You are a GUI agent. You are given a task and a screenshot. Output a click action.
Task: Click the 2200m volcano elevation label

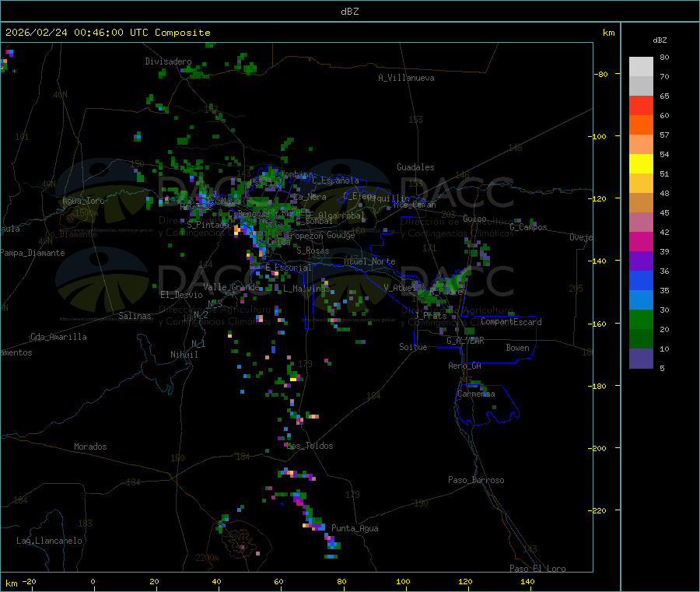click(207, 558)
